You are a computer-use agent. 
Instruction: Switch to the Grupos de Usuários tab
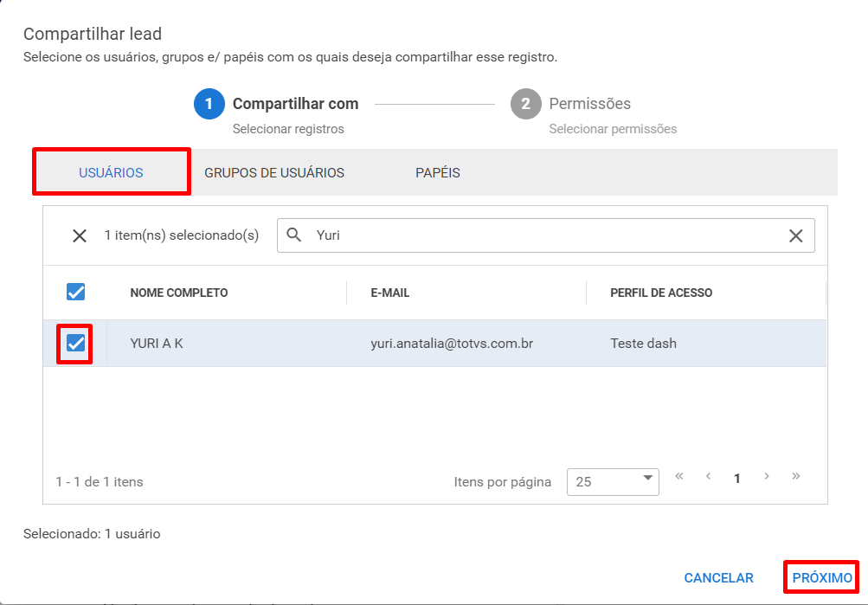point(274,173)
